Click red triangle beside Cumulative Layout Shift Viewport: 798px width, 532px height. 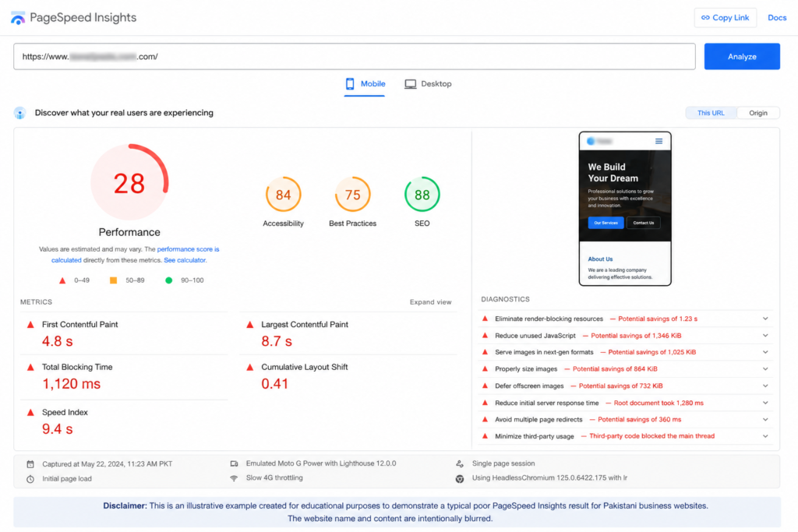[x=250, y=367]
